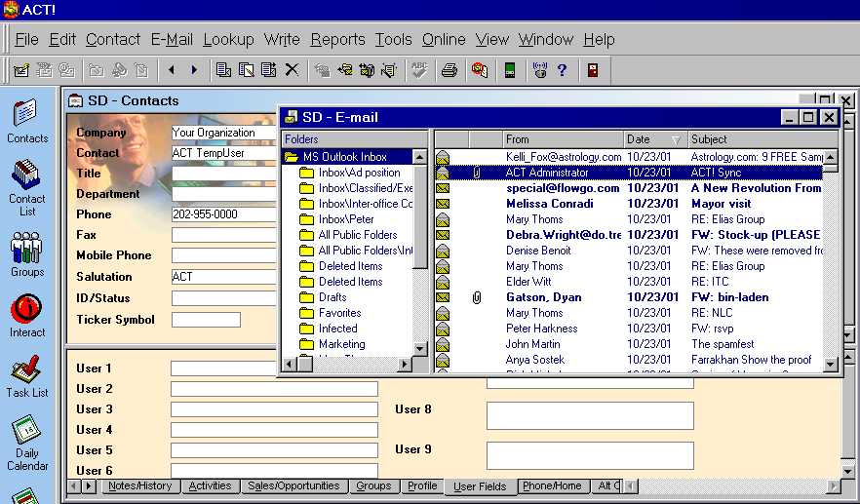Select Denise Benoit message row
Screen dimensions: 860x504
pyautogui.click(x=629, y=251)
